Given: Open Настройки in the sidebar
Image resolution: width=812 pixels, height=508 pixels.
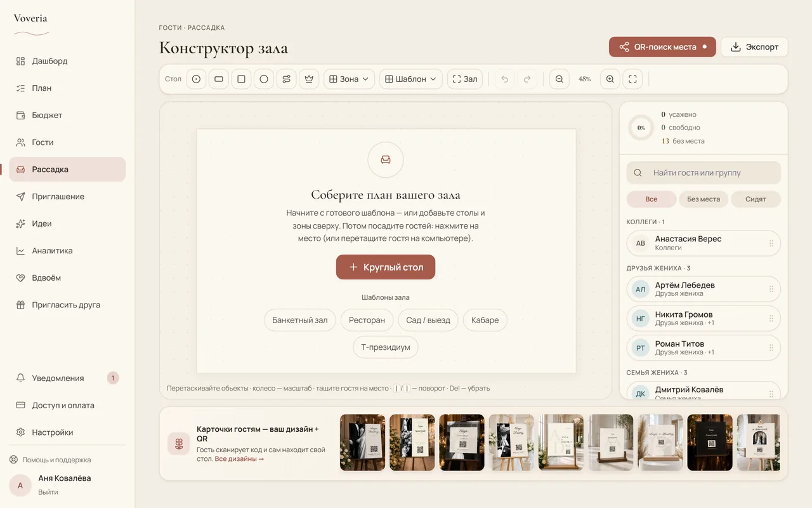Looking at the screenshot, I should (x=67, y=432).
